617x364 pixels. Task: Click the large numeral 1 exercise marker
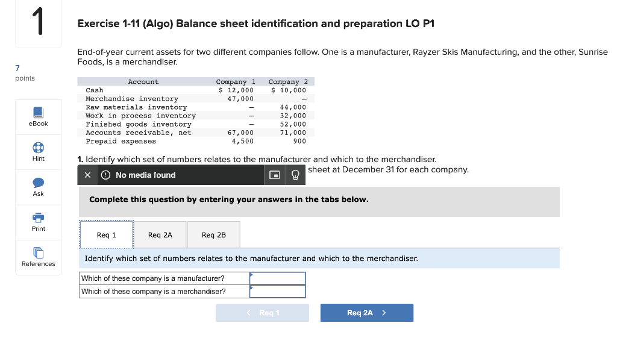pyautogui.click(x=38, y=21)
